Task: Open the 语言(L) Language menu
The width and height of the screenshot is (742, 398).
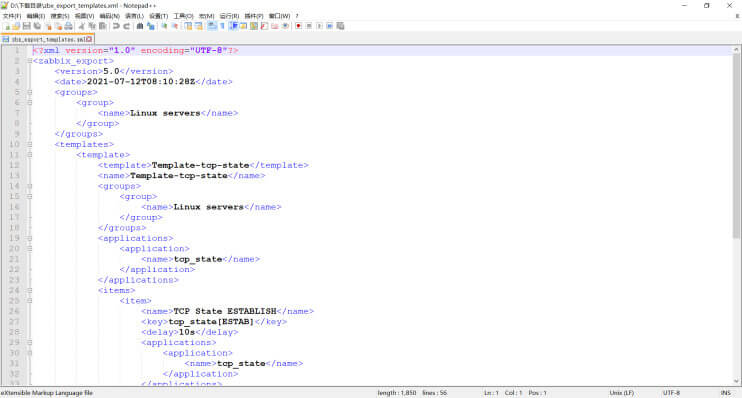Action: tap(134, 16)
